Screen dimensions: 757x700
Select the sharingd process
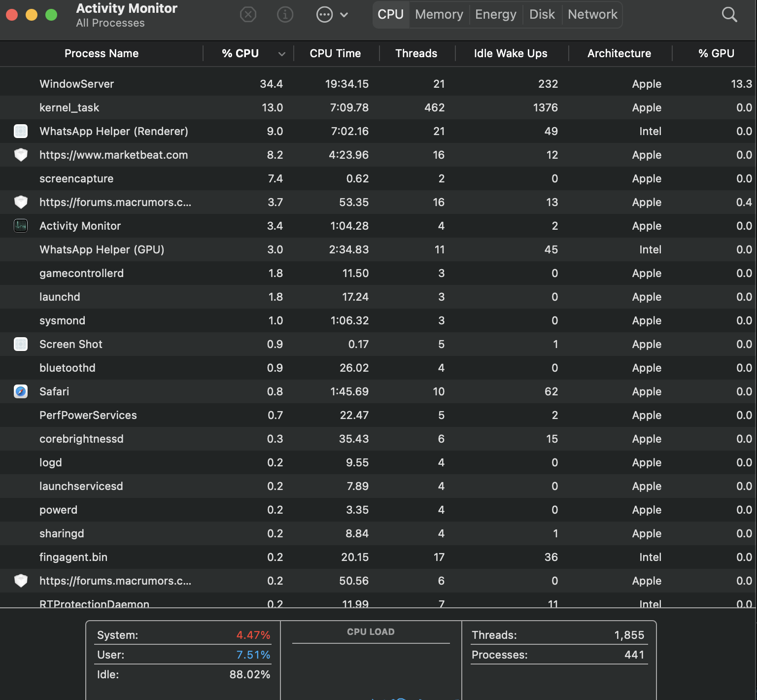tap(62, 533)
